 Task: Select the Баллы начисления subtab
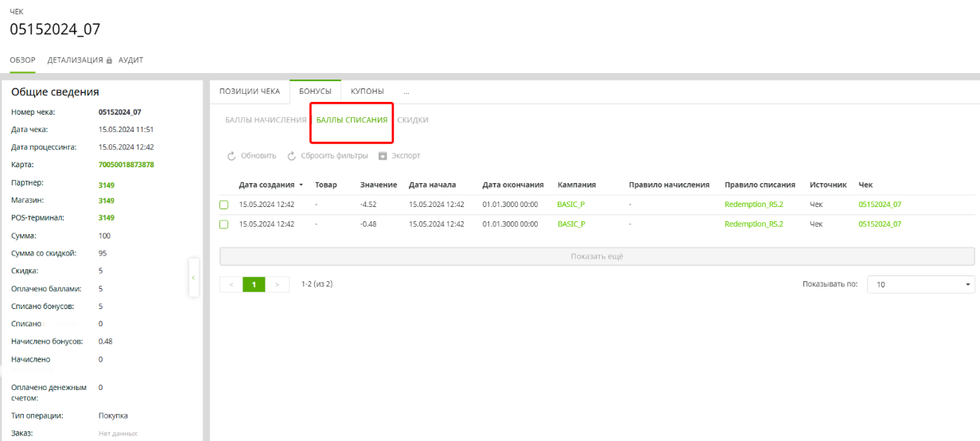tap(265, 120)
